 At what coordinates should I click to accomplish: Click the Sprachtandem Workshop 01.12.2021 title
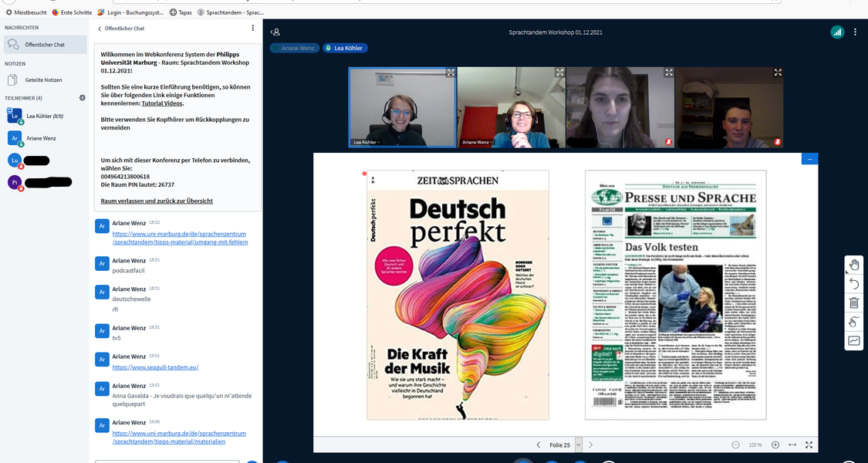pyautogui.click(x=556, y=32)
